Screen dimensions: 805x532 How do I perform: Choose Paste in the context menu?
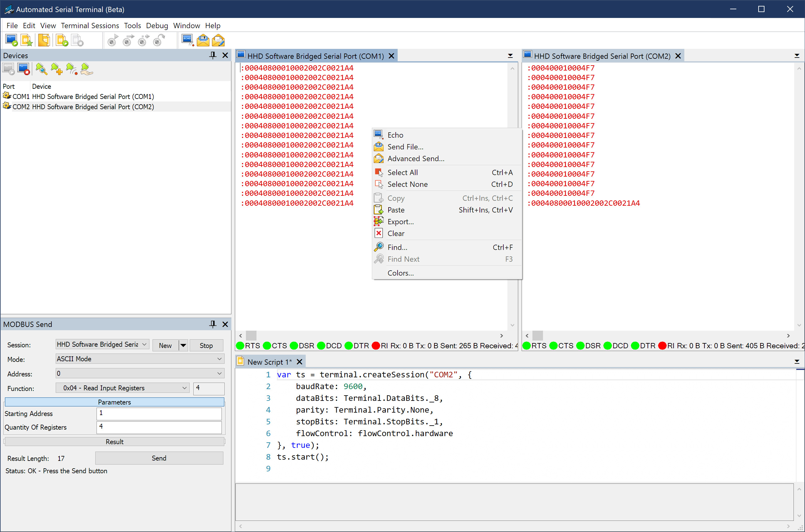coord(447,210)
